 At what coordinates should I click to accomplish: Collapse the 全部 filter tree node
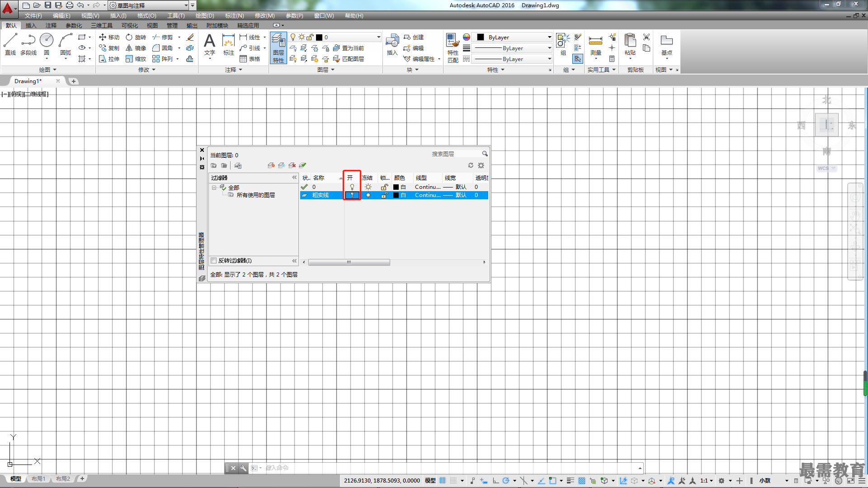point(214,188)
